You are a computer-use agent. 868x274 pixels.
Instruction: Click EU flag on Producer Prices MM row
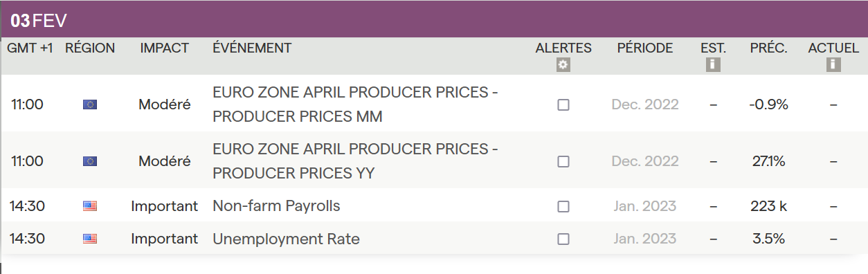90,104
